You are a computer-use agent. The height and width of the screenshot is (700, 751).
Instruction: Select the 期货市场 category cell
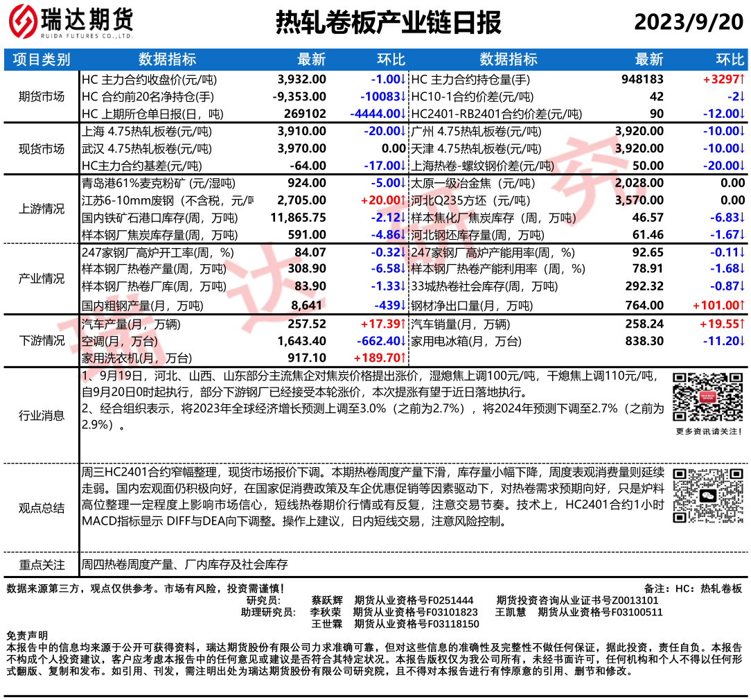pos(42,96)
